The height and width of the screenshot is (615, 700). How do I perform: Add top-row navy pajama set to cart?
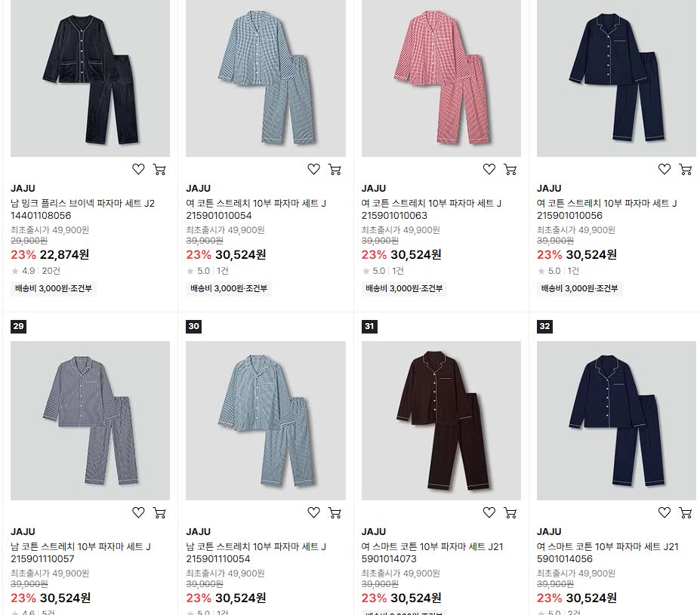point(686,170)
